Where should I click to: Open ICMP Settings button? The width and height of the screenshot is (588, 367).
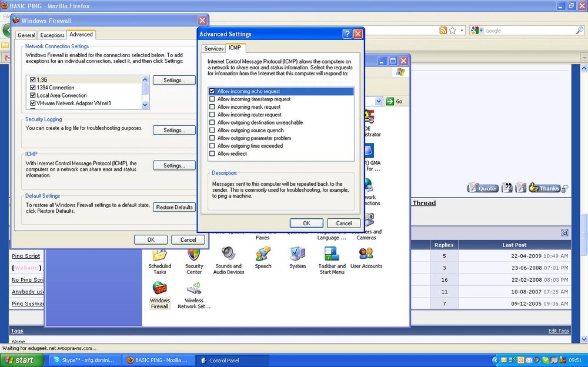[175, 165]
